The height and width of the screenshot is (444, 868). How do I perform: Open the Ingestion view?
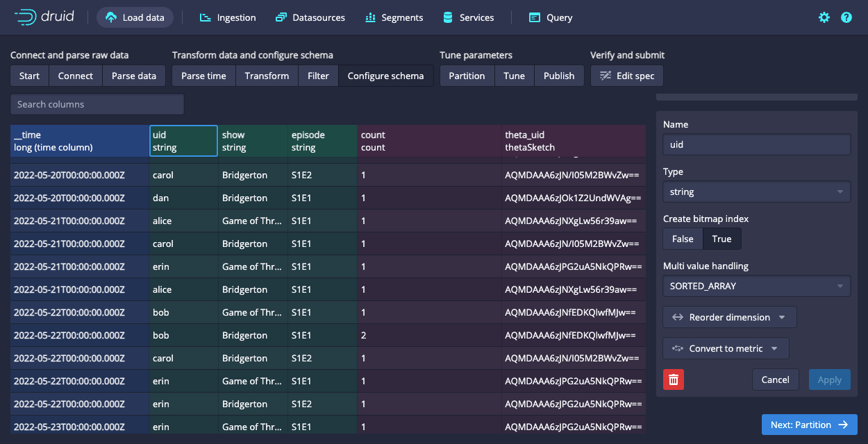(x=228, y=17)
